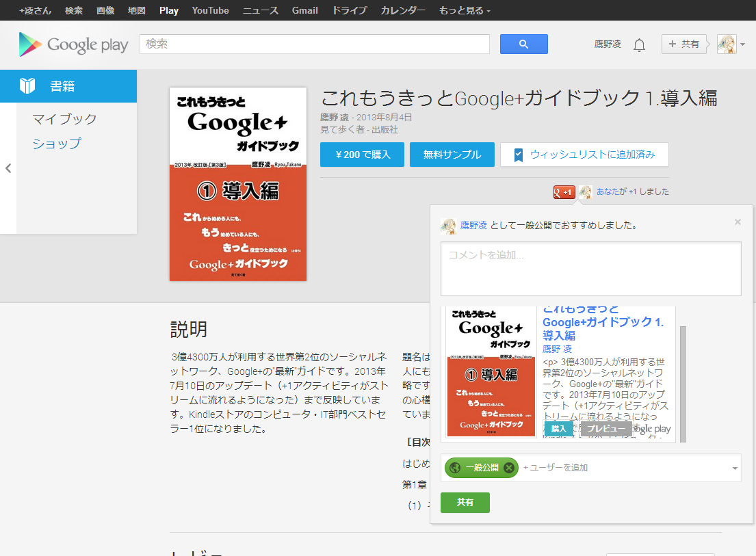Click the 説明 heading
This screenshot has height=556, width=756.
coord(189,330)
